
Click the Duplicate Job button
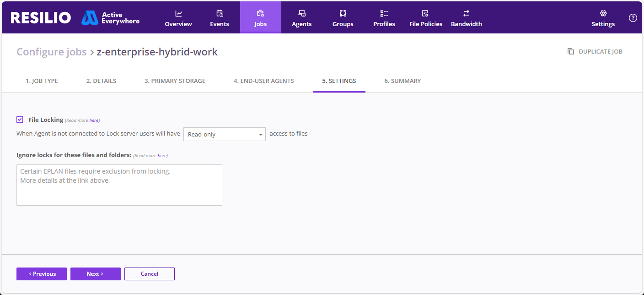pyautogui.click(x=595, y=51)
